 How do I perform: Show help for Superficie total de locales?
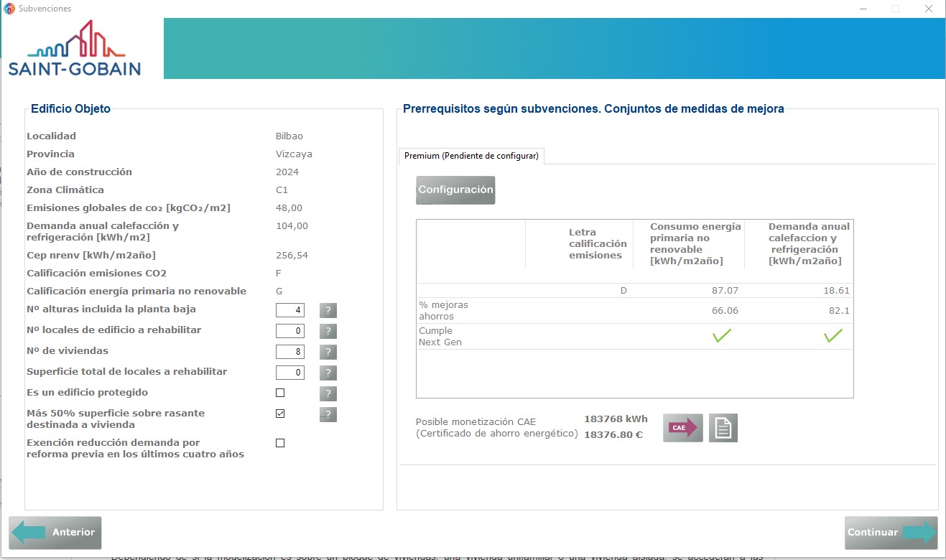pyautogui.click(x=328, y=373)
